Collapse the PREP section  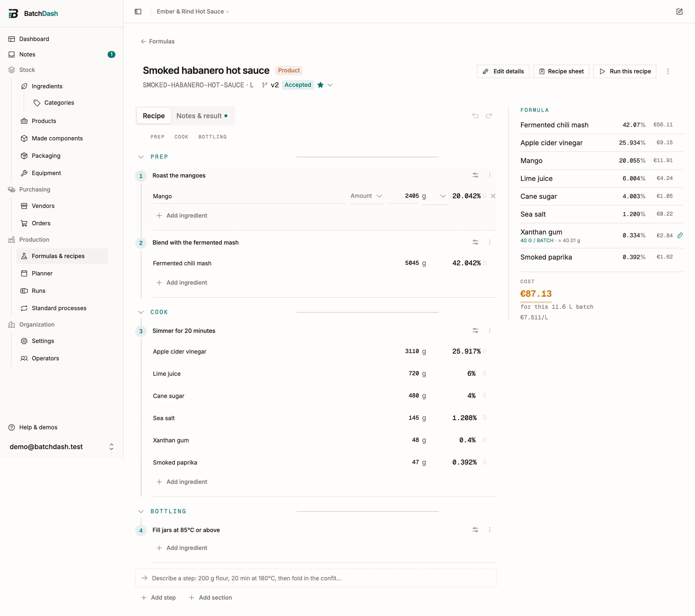141,157
